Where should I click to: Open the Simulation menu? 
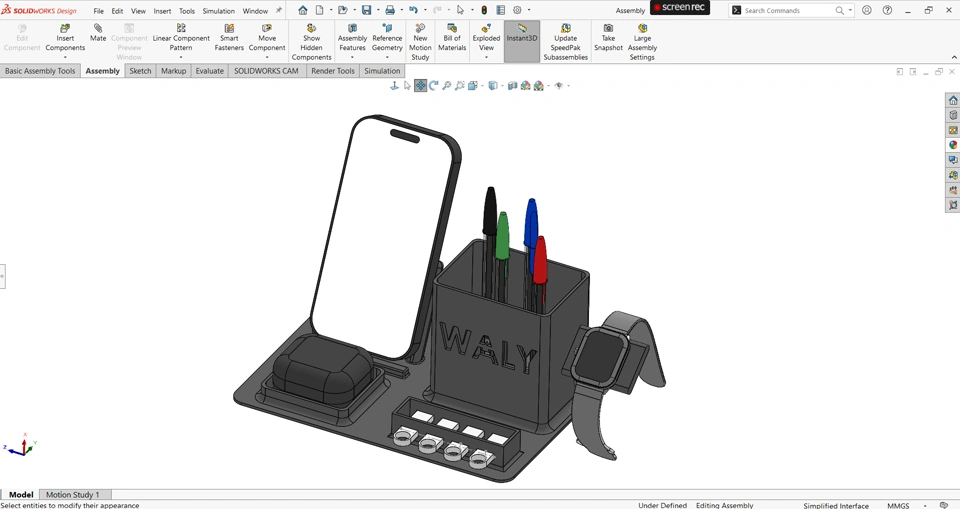219,11
